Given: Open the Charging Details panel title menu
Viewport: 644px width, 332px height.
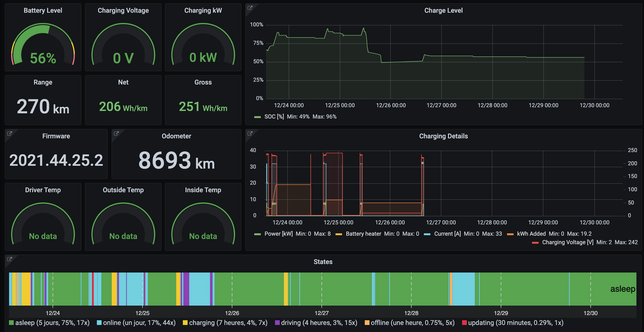Looking at the screenshot, I should (x=443, y=136).
